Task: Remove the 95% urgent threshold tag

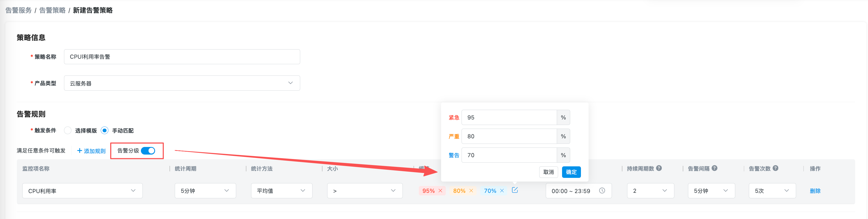Action: [440, 191]
